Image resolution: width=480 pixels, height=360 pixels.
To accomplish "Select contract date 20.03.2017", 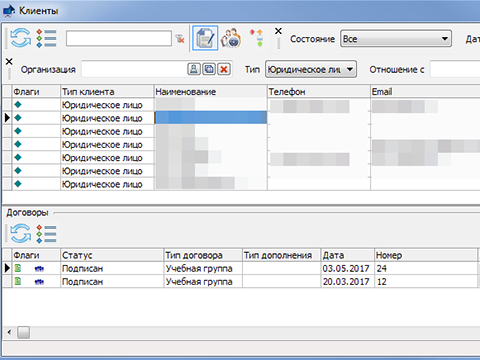I will coord(346,282).
